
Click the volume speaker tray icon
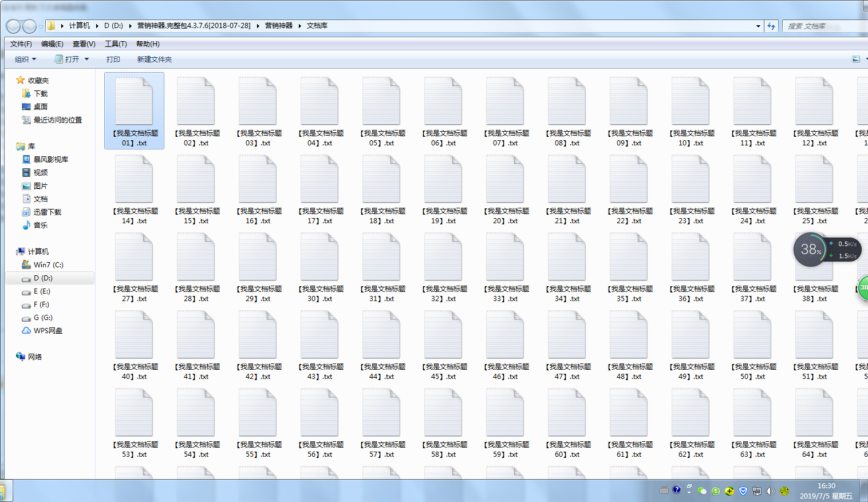click(770, 491)
